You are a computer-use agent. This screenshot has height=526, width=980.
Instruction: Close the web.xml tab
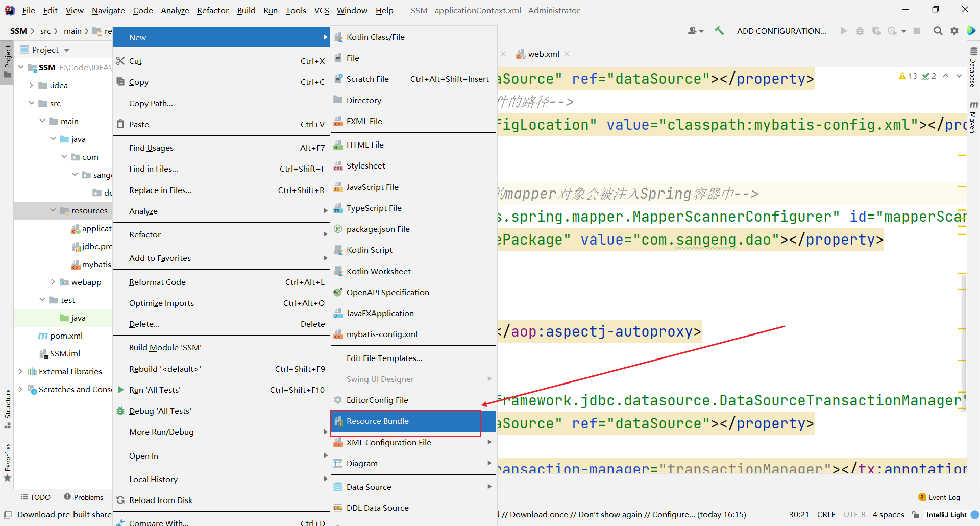tap(567, 54)
